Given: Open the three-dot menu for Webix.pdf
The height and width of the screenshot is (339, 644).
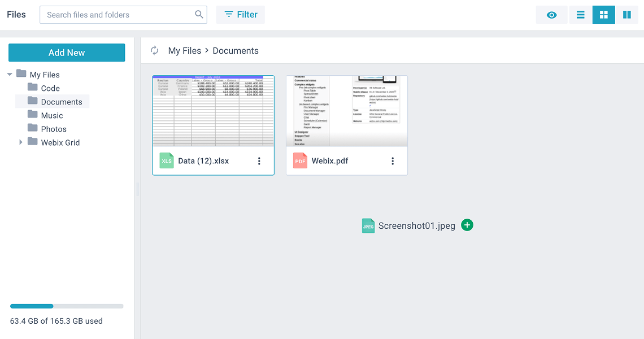Looking at the screenshot, I should 393,161.
